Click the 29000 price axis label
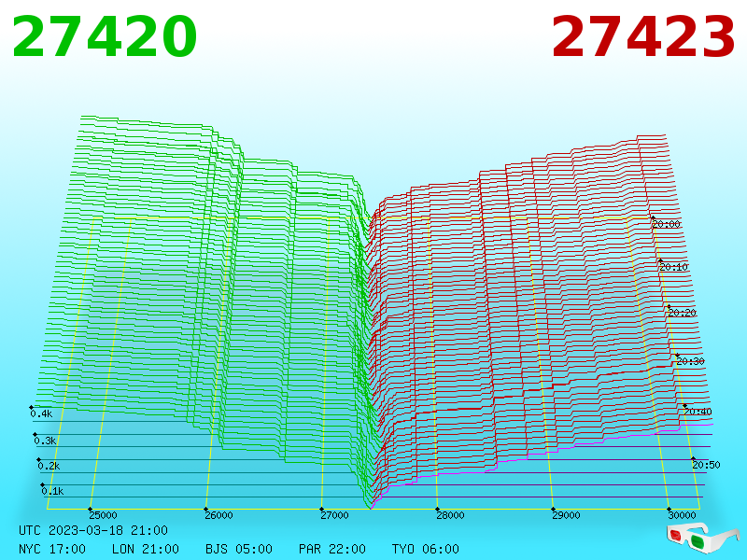This screenshot has width=747, height=560. (x=566, y=515)
